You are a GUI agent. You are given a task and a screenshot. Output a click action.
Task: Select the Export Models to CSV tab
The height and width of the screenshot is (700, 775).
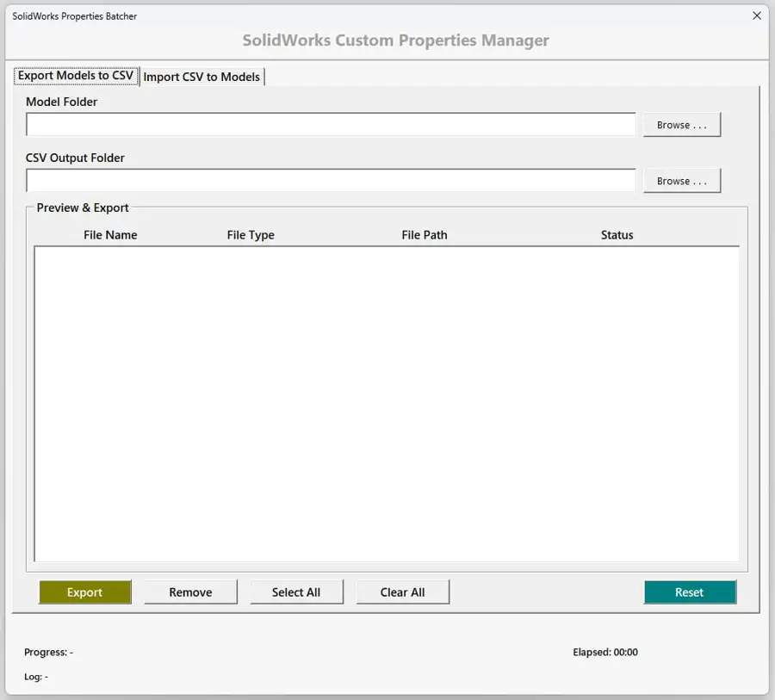(76, 76)
